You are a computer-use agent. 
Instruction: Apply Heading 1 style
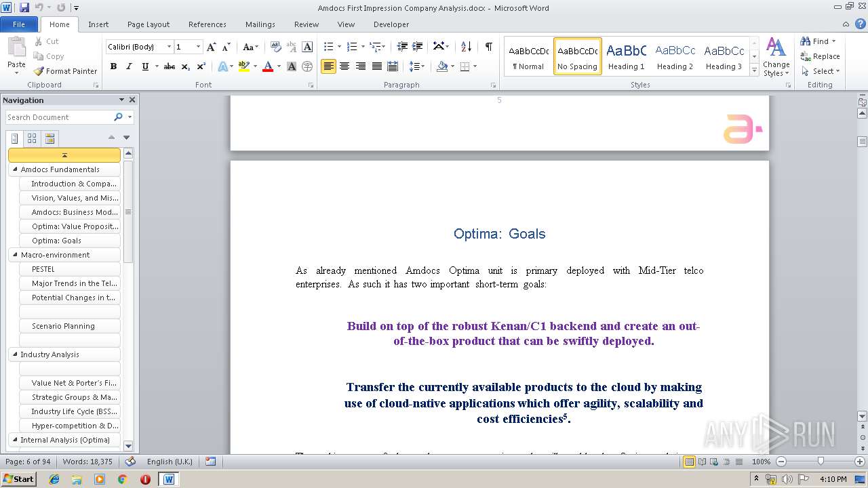[x=626, y=56]
